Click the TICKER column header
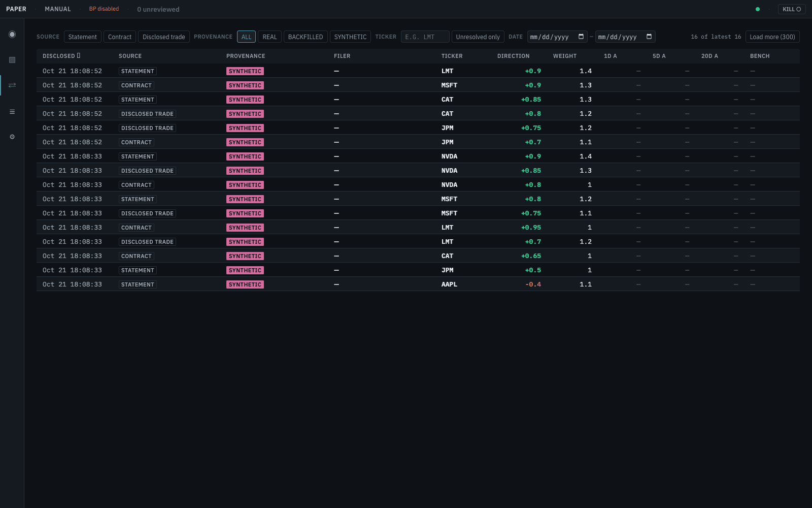 [x=452, y=56]
